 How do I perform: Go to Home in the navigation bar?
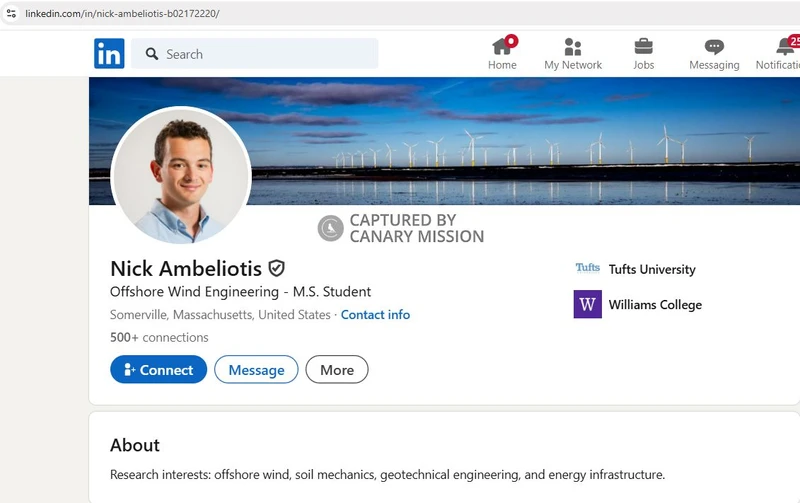(502, 53)
